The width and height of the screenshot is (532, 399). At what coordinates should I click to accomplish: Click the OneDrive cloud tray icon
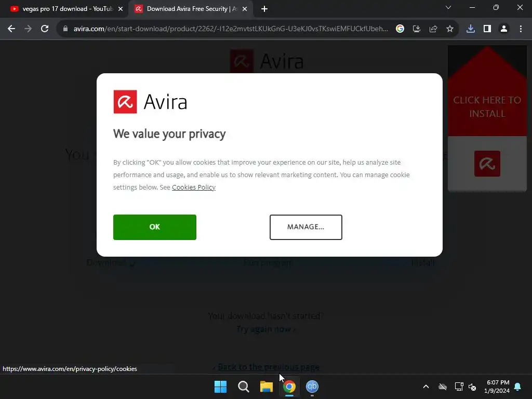(443, 387)
